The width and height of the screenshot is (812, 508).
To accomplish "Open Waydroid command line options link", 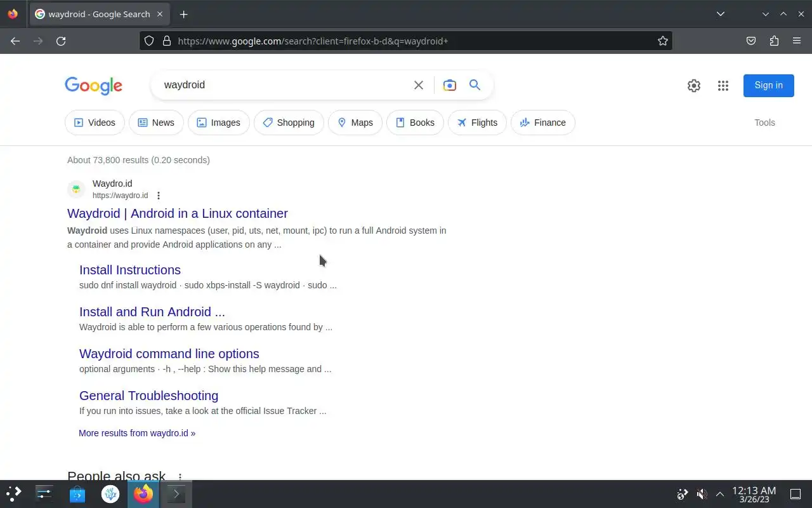I will click(x=169, y=354).
